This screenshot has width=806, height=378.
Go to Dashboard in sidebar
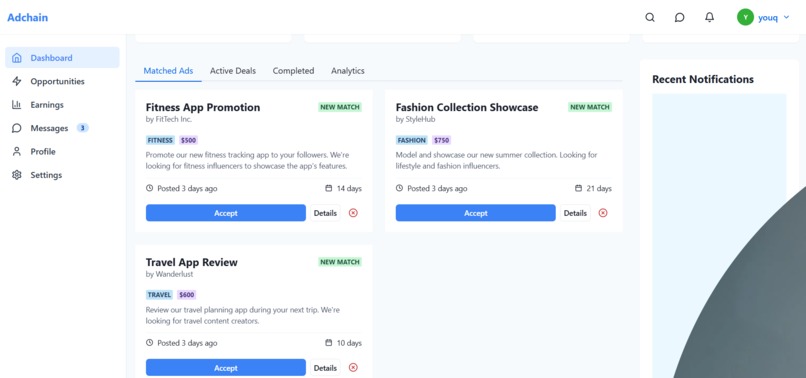pos(62,58)
